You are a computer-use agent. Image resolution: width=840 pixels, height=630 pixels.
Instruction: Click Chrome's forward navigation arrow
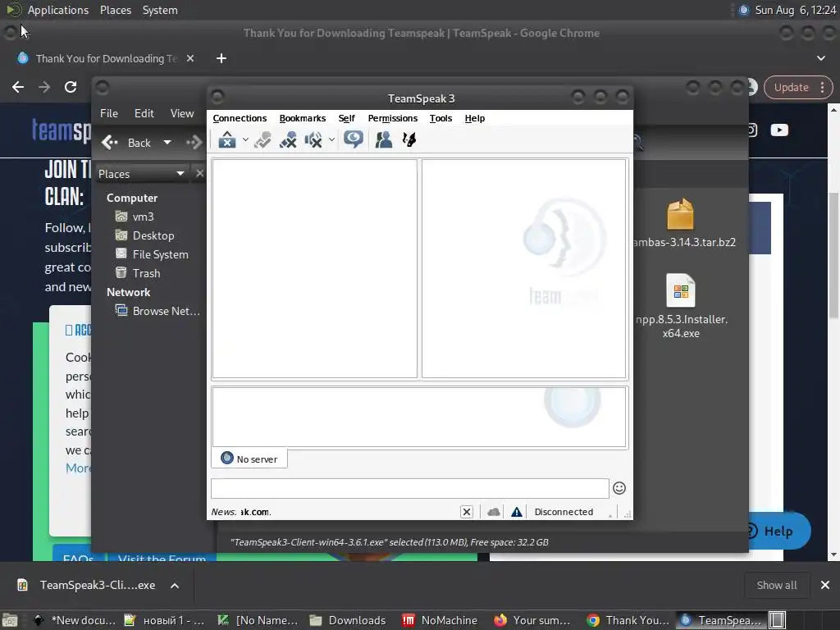point(44,87)
